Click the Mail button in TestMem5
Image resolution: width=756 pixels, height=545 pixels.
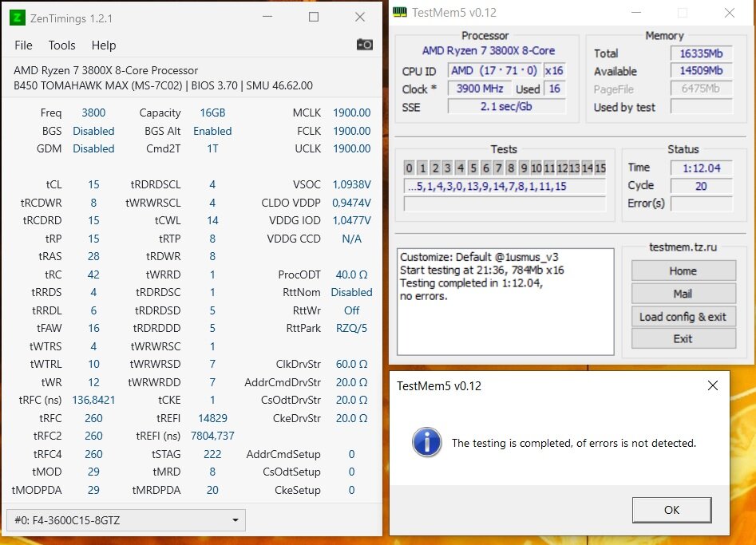[x=683, y=294]
